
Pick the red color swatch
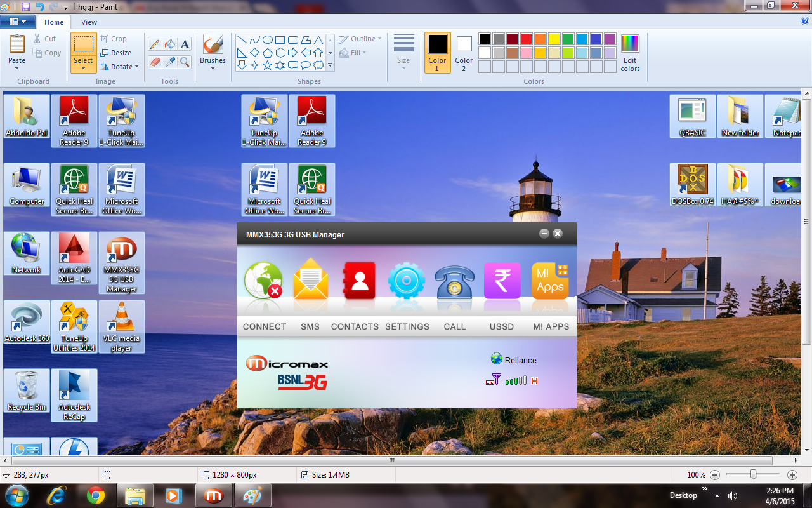526,39
